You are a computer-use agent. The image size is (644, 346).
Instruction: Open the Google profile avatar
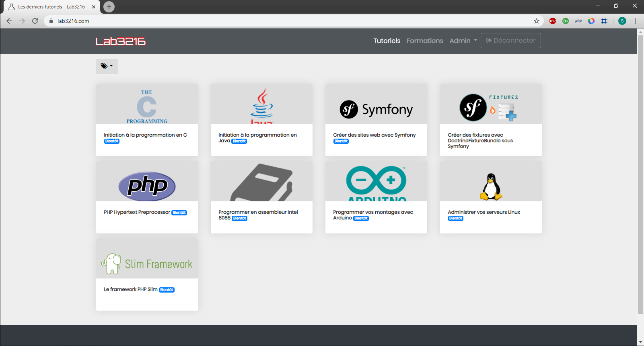pos(622,21)
